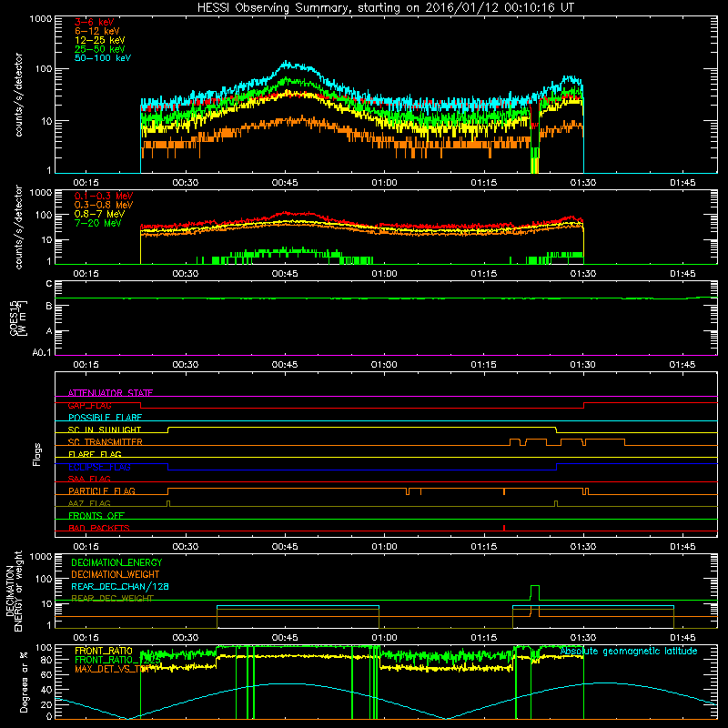Select the PARTICLE_FLAG label
728x728 pixels.
click(102, 491)
